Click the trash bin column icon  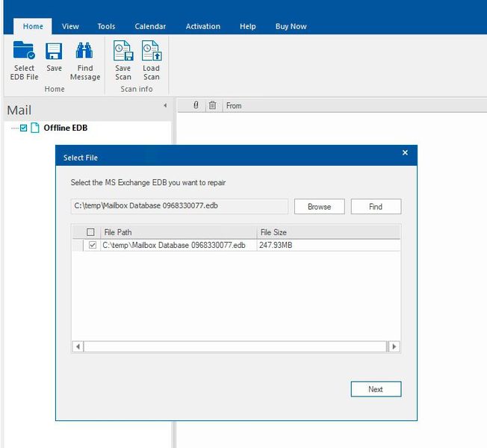click(x=212, y=106)
